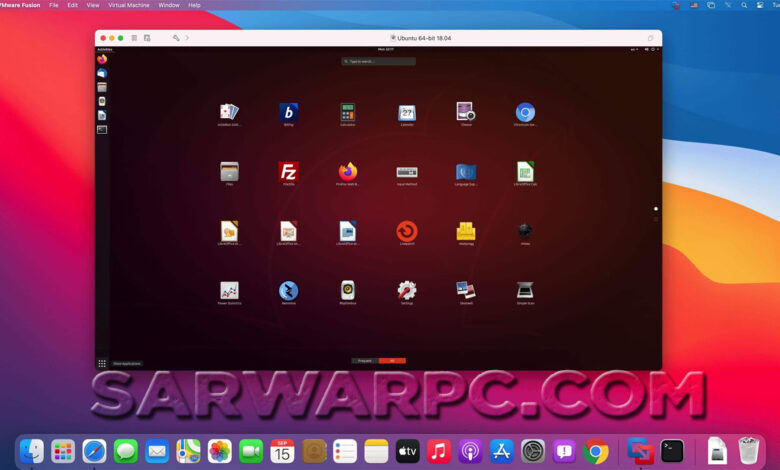Expand the VMware toolbar chevron
The width and height of the screenshot is (780, 470).
pos(188,38)
